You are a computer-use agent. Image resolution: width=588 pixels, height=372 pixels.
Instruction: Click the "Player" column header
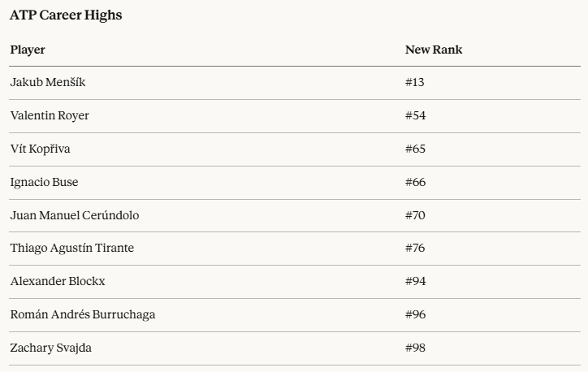pyautogui.click(x=28, y=50)
